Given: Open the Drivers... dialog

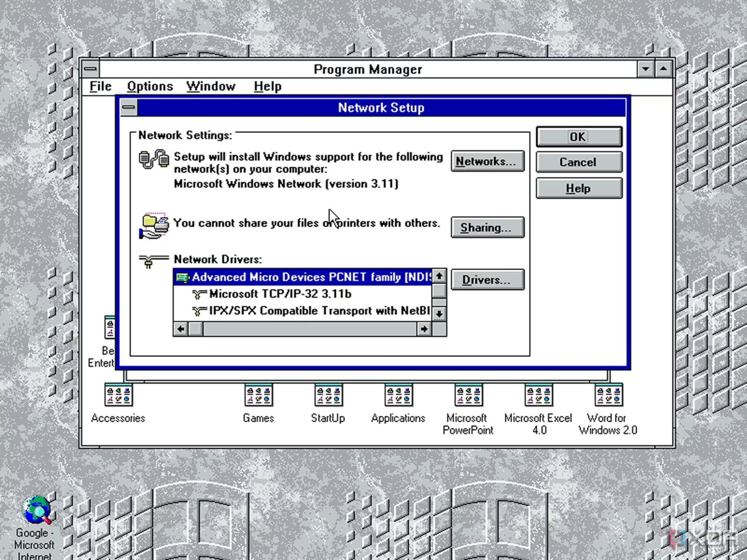Looking at the screenshot, I should pyautogui.click(x=487, y=280).
